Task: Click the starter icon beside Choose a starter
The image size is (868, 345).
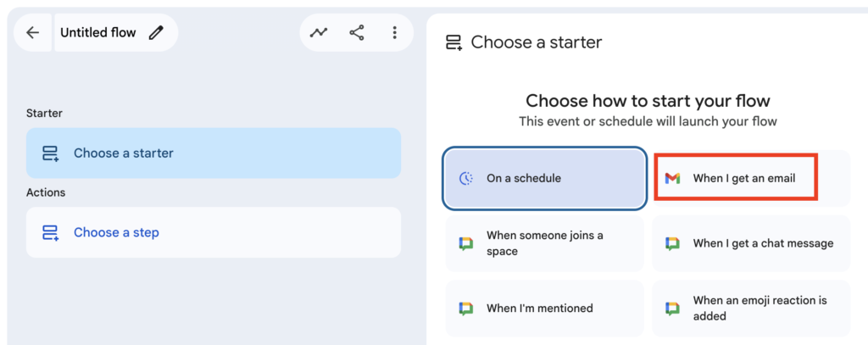Action: (x=50, y=153)
